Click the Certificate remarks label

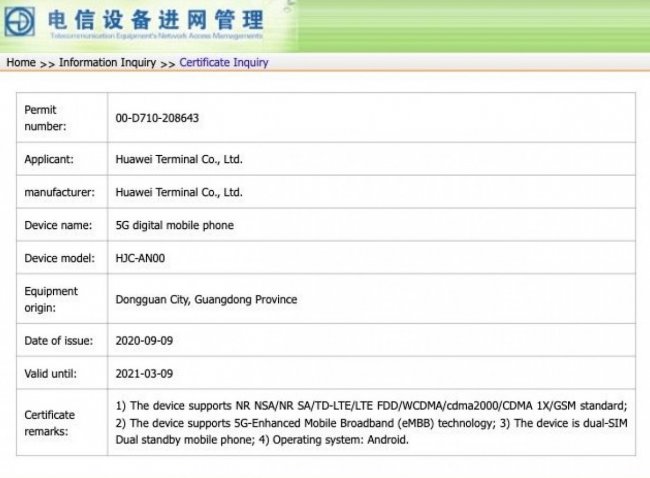point(50,422)
